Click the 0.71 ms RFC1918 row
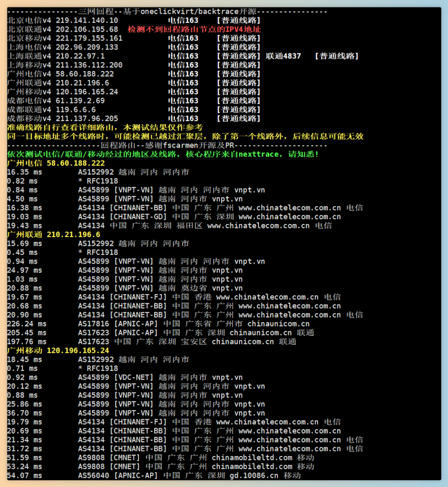Viewport: 448px width, 487px height. (x=63, y=369)
